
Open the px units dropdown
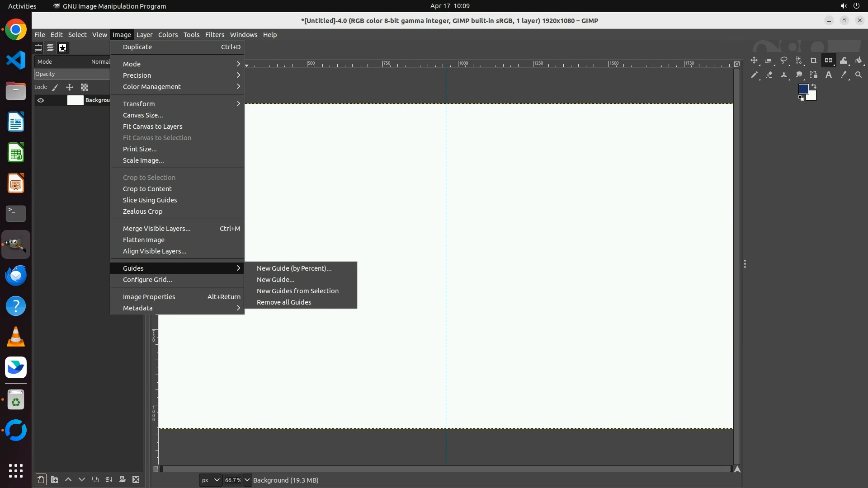tap(210, 480)
